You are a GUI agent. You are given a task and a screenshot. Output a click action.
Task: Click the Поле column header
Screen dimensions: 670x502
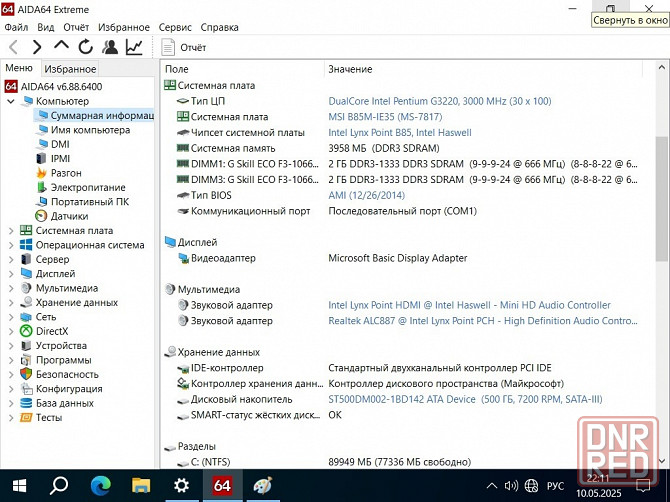click(242, 69)
